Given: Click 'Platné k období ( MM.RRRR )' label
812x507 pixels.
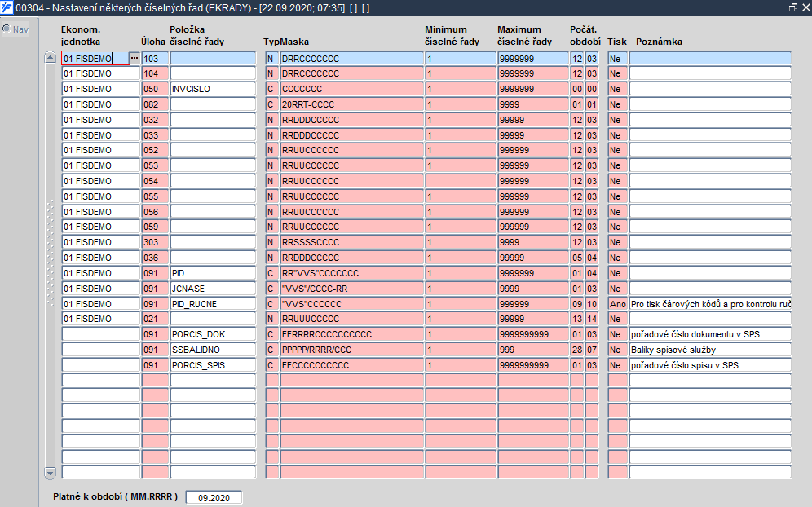Looking at the screenshot, I should pos(115,496).
